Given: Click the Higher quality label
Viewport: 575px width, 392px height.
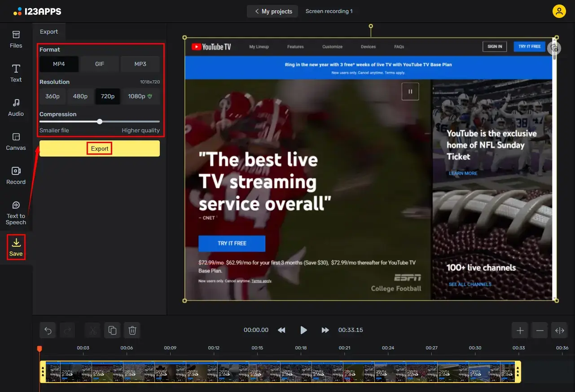Looking at the screenshot, I should click(140, 131).
